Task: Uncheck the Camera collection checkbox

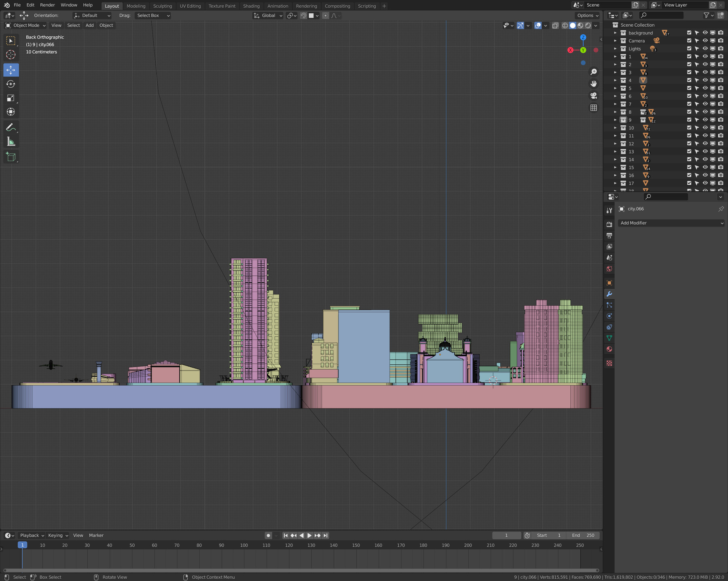Action: coord(689,41)
